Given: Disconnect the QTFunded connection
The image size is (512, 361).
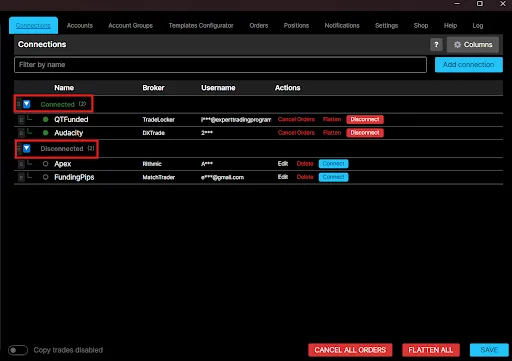Looking at the screenshot, I should click(365, 119).
